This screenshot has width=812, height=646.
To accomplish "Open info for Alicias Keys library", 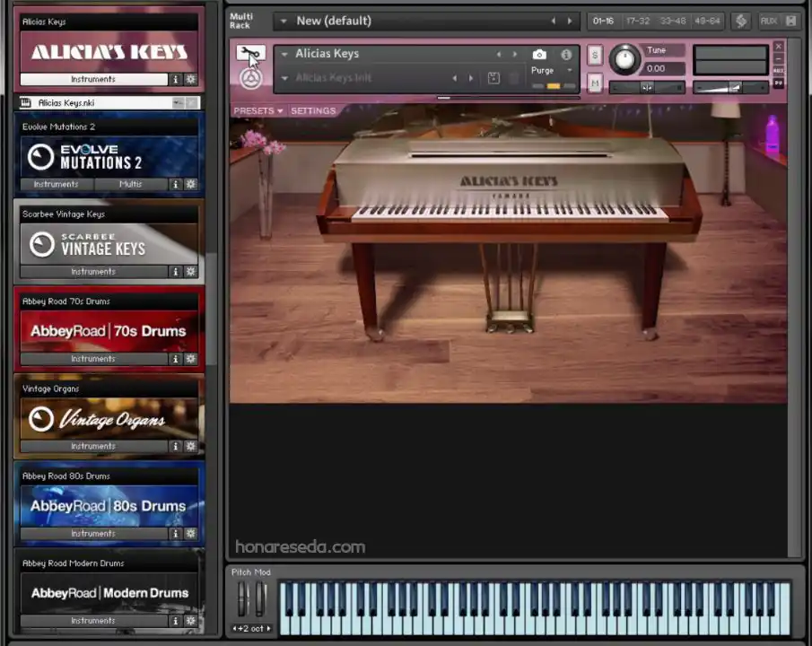I will tap(176, 79).
